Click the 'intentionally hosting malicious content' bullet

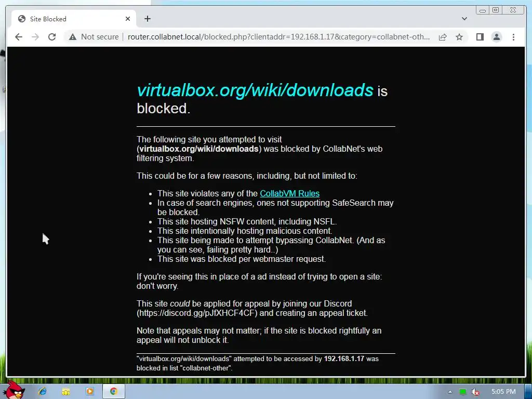point(245,231)
